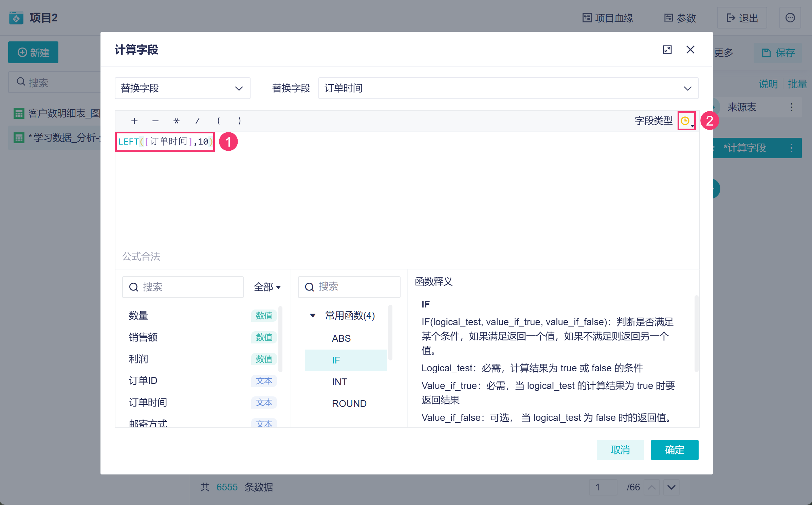The height and width of the screenshot is (505, 812).
Task: Collapse the 常用函数(4) group
Action: pos(313,316)
